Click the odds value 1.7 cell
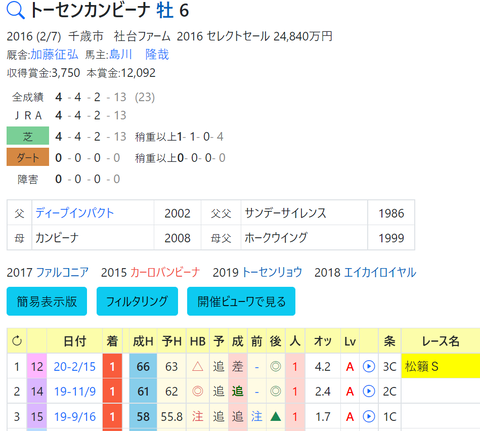 [323, 416]
